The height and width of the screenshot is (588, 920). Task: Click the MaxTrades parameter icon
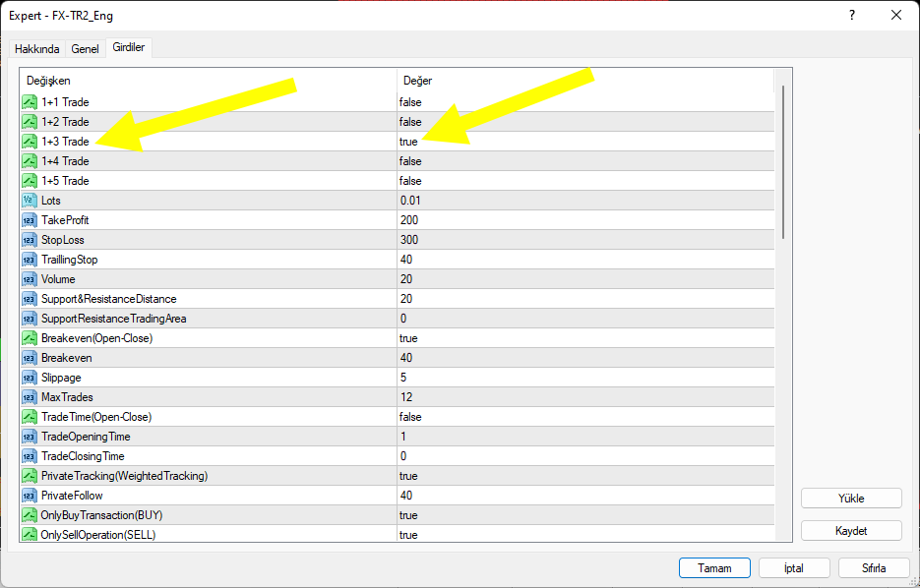pyautogui.click(x=30, y=397)
